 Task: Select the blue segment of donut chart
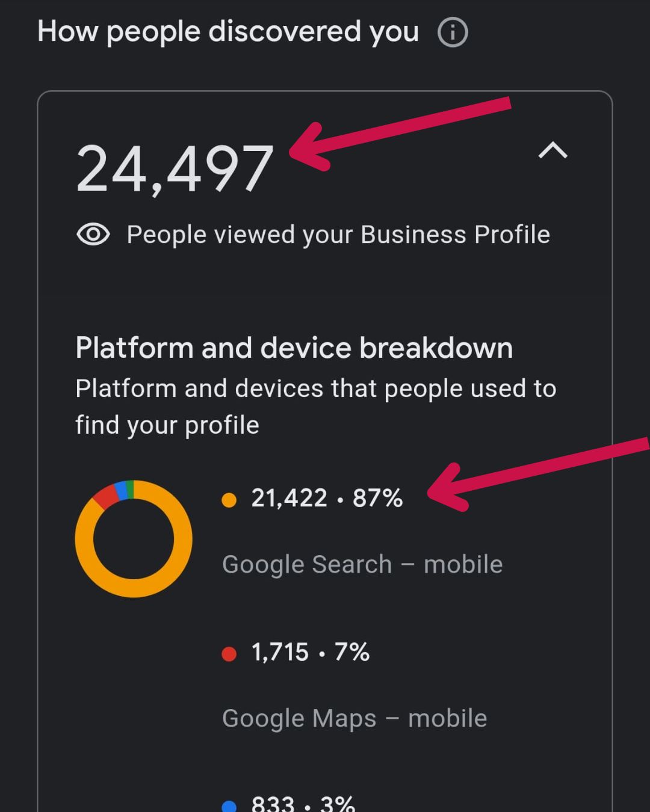[x=121, y=490]
